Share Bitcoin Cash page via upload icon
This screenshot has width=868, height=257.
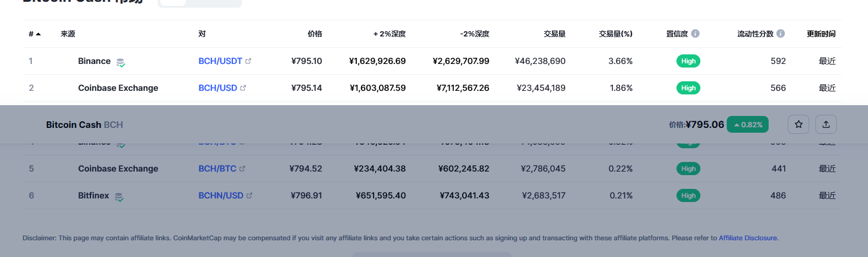coord(826,124)
